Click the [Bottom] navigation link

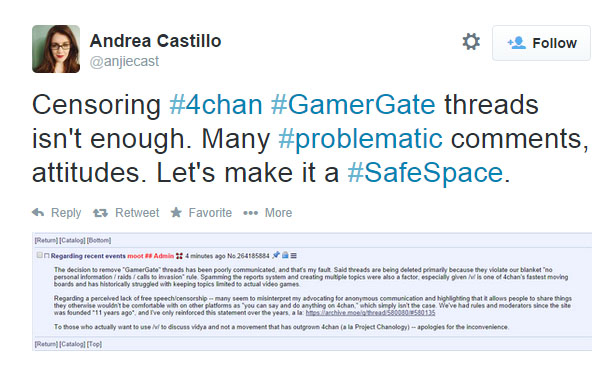(99, 240)
